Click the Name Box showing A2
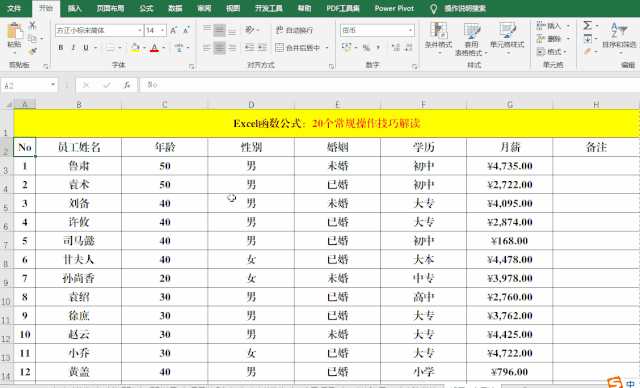 (x=29, y=85)
